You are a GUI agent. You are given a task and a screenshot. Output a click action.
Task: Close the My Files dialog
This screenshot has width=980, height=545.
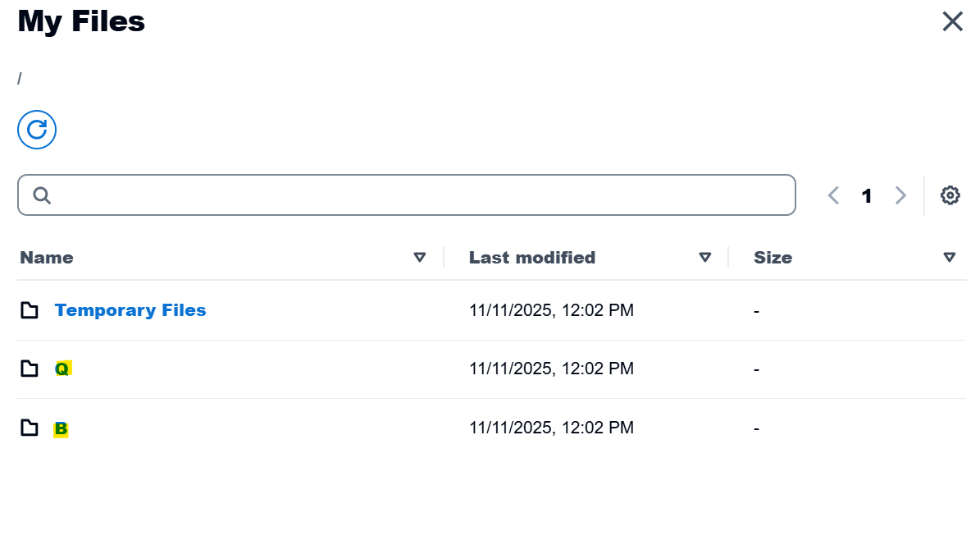point(952,21)
